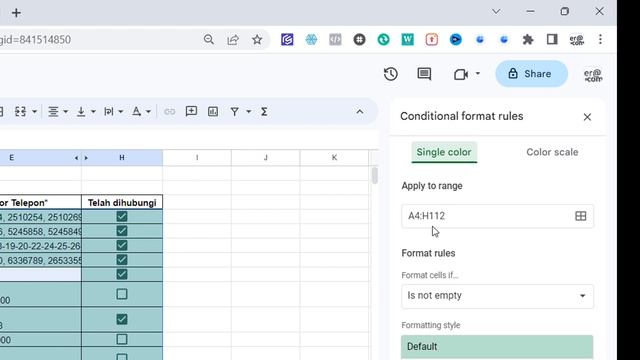Open the tab search chevron

(x=496, y=11)
